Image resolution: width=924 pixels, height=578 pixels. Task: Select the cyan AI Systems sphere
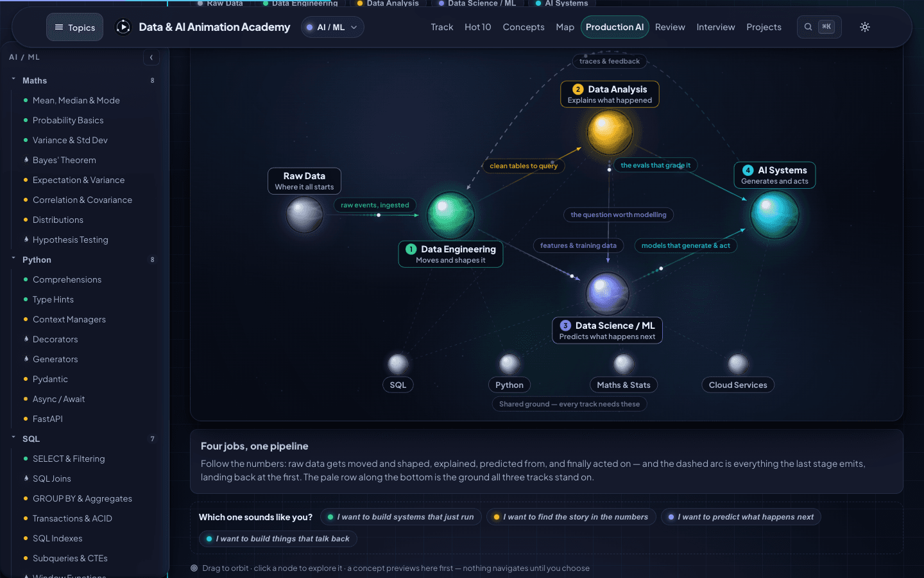click(x=774, y=215)
